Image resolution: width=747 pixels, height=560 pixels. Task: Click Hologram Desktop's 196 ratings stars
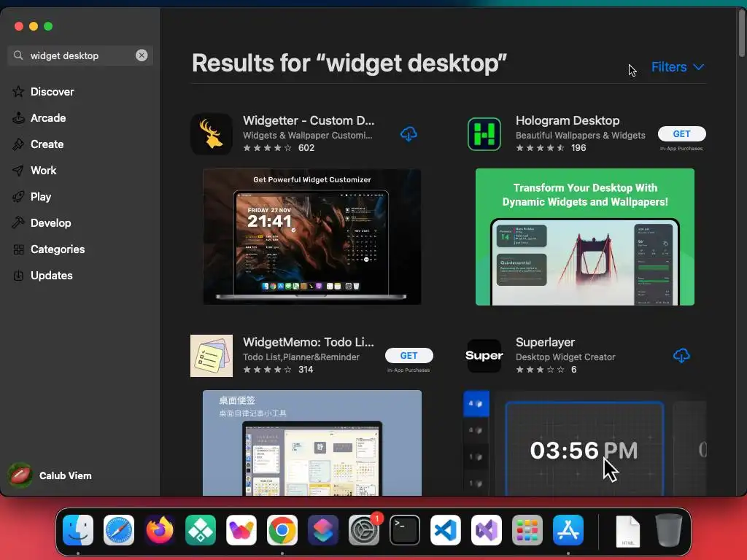(x=541, y=148)
